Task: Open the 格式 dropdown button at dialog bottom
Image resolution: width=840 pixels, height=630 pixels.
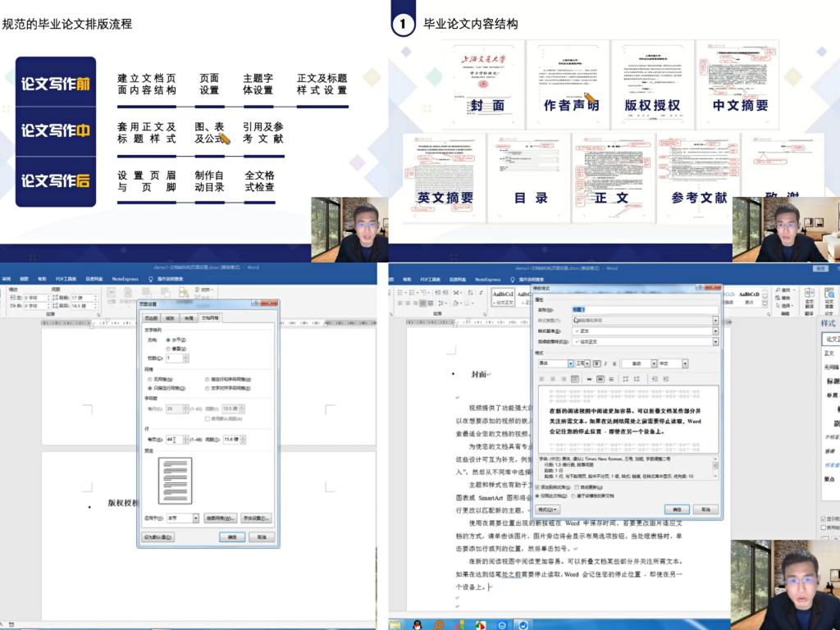Action: (x=547, y=509)
